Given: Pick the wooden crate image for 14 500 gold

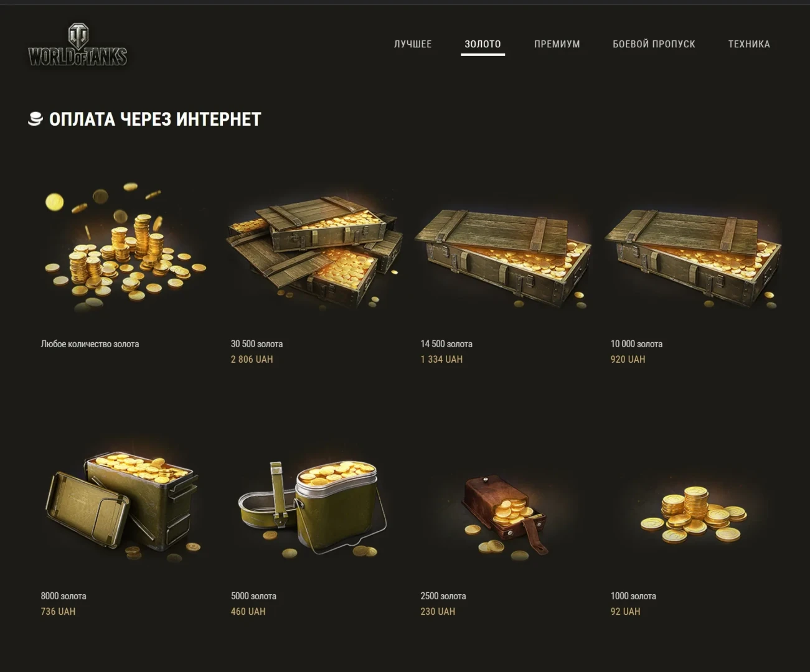Looking at the screenshot, I should click(x=503, y=256).
